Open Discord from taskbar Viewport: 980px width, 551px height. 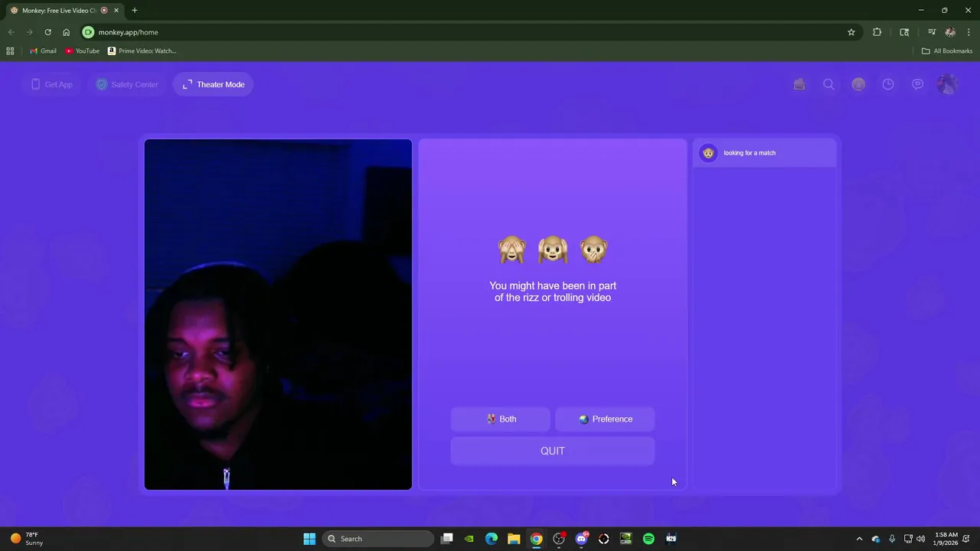581,539
